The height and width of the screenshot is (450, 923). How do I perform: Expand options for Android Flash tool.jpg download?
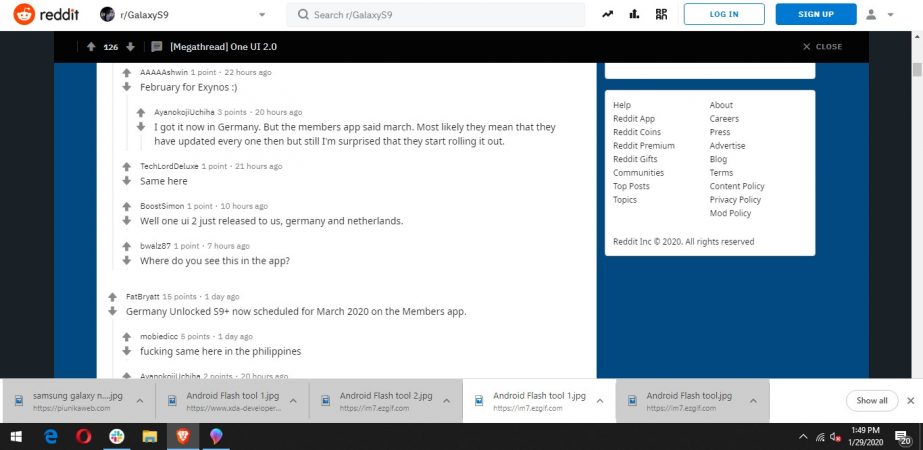(753, 401)
